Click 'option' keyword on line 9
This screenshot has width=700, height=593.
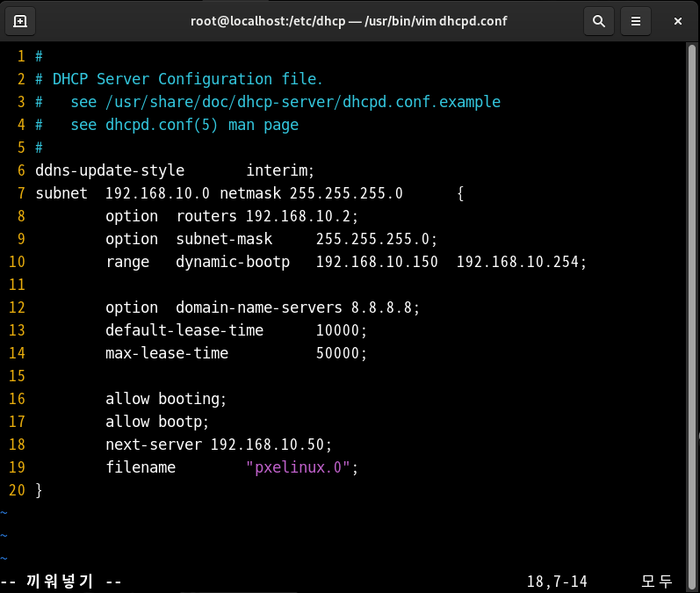pyautogui.click(x=132, y=239)
